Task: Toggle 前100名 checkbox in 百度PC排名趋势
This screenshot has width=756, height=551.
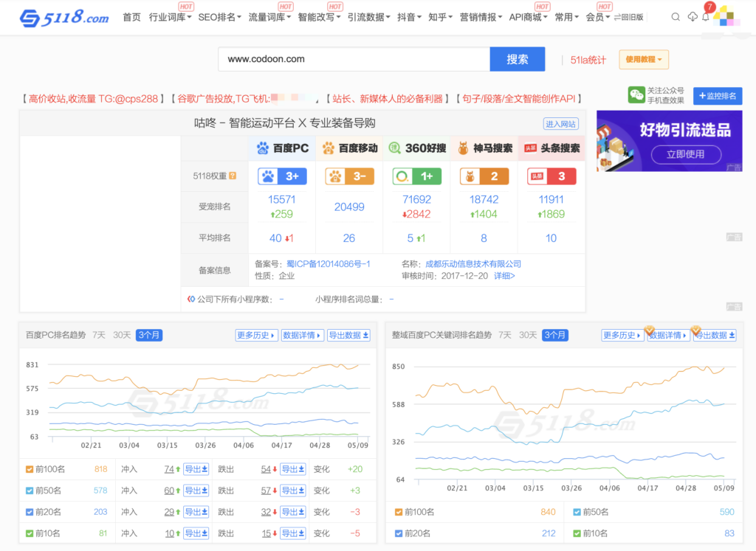Action: point(30,469)
